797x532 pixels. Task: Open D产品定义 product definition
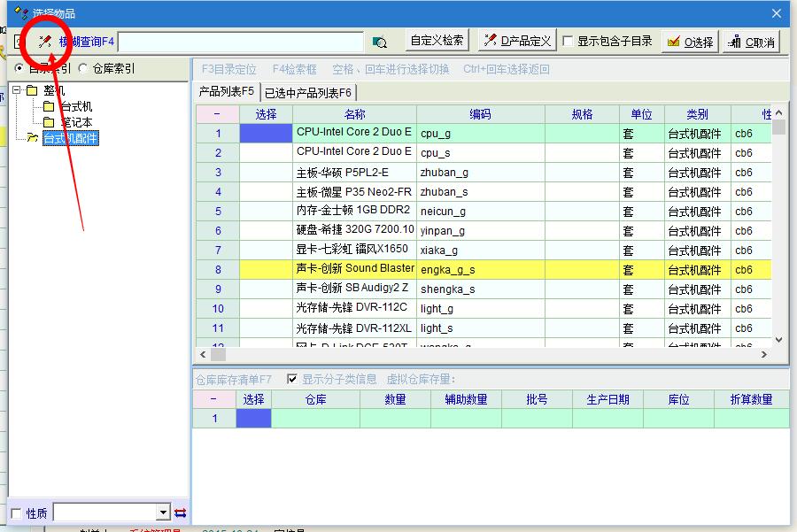[517, 41]
